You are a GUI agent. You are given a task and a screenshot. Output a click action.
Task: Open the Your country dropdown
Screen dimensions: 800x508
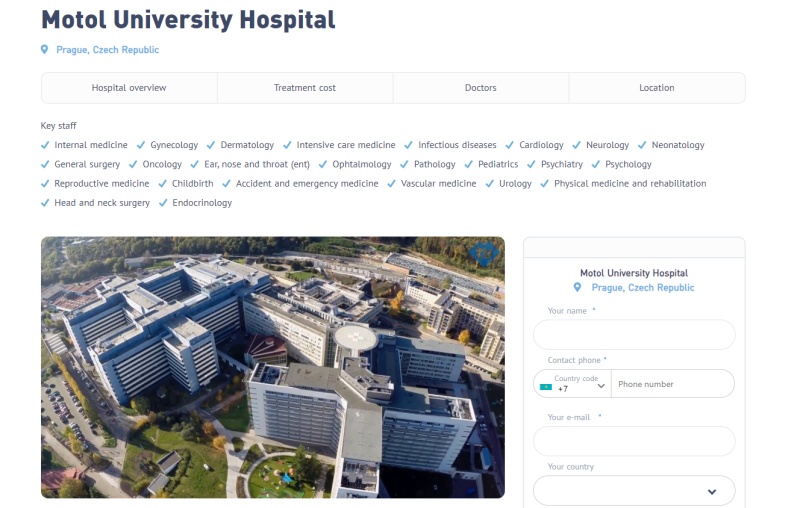[x=634, y=491]
